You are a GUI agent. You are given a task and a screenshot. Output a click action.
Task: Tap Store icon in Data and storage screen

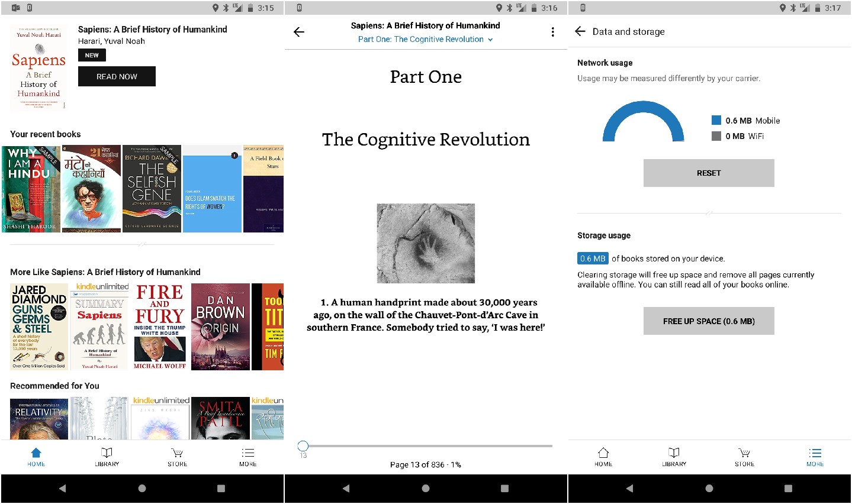(744, 453)
